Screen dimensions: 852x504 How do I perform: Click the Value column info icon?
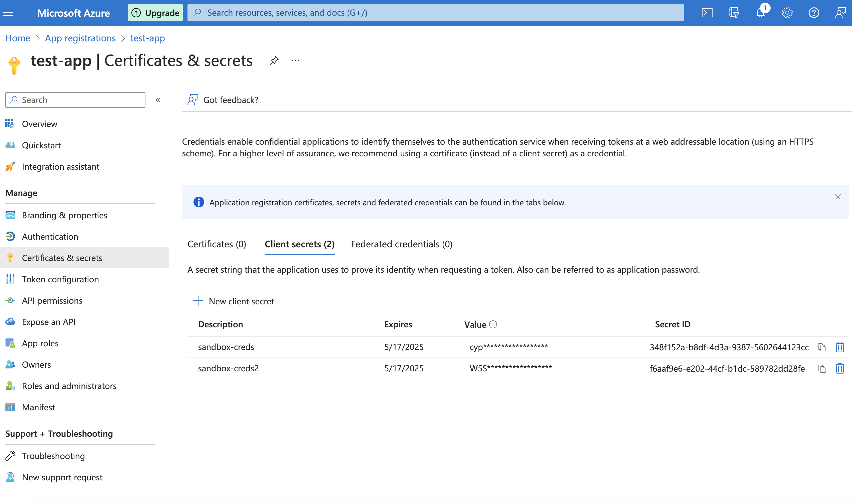(x=493, y=324)
